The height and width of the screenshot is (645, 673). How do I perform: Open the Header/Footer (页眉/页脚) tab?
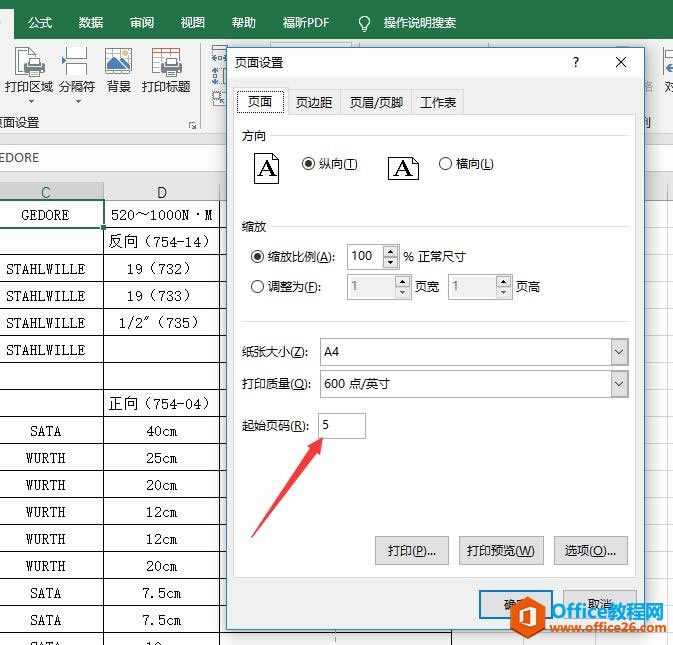[x=376, y=103]
